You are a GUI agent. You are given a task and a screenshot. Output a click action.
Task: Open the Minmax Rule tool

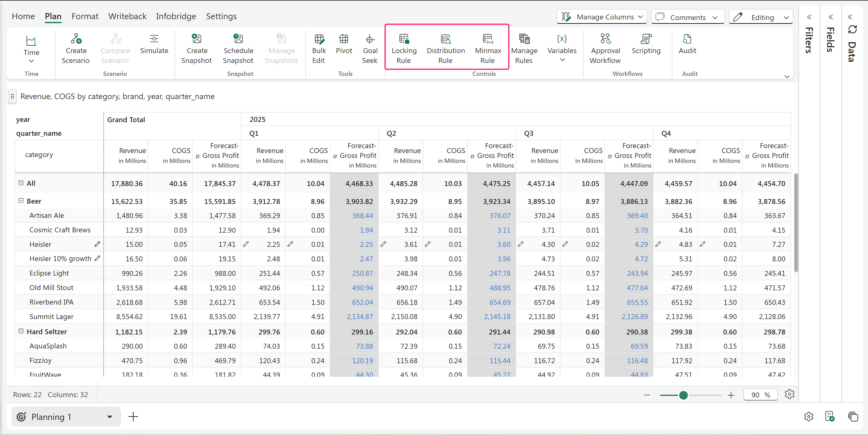[488, 49]
